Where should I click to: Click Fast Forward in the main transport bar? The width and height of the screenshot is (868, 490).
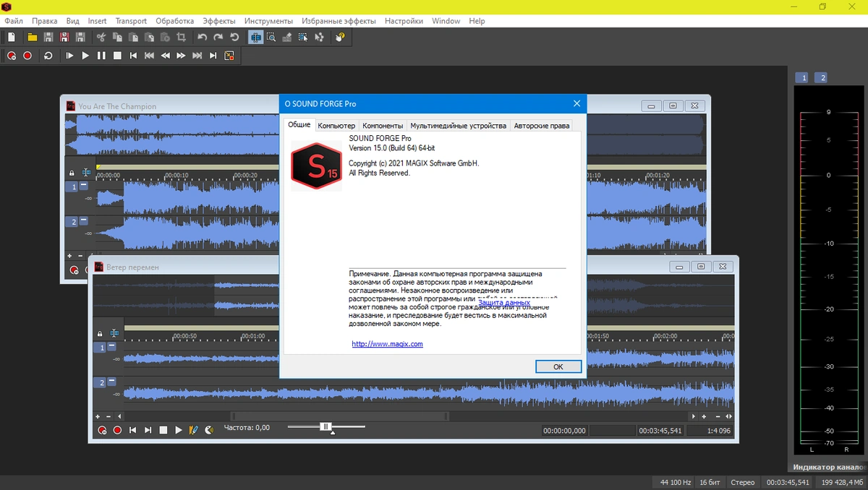[x=181, y=56]
